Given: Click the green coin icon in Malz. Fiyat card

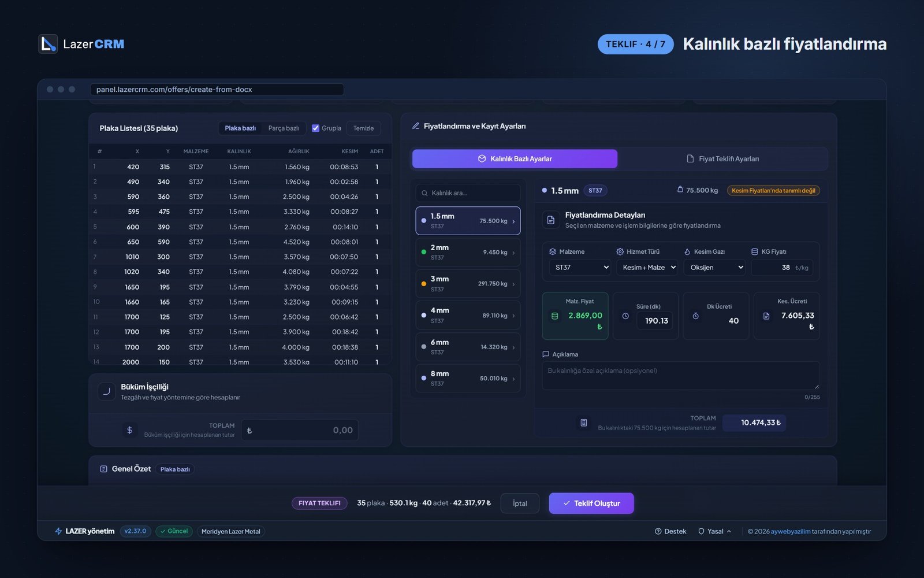Looking at the screenshot, I should (x=555, y=316).
